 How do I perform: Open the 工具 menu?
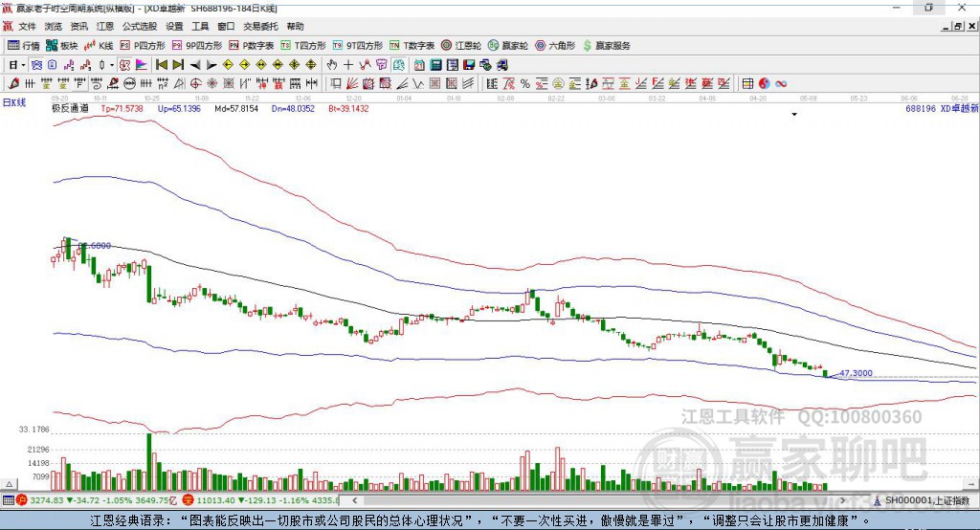click(200, 26)
